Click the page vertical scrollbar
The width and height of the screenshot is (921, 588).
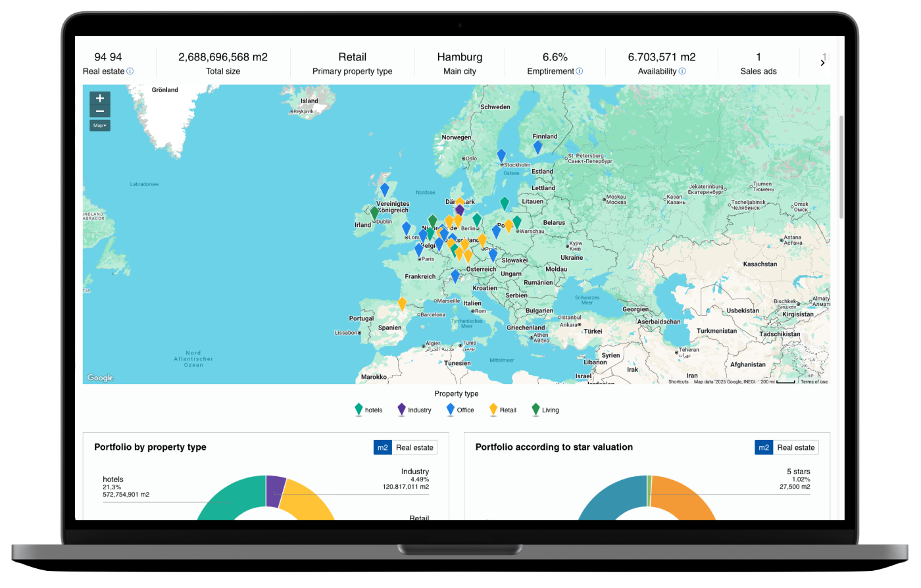(x=841, y=167)
